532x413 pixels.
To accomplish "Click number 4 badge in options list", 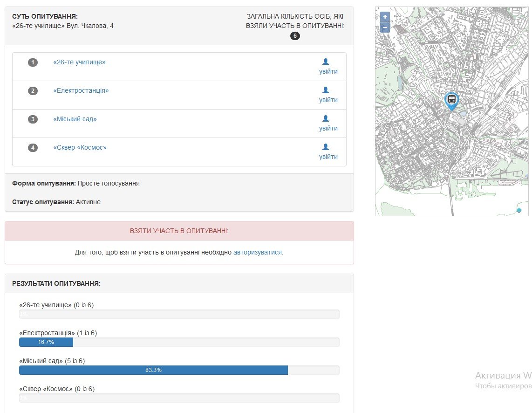I will [x=33, y=148].
